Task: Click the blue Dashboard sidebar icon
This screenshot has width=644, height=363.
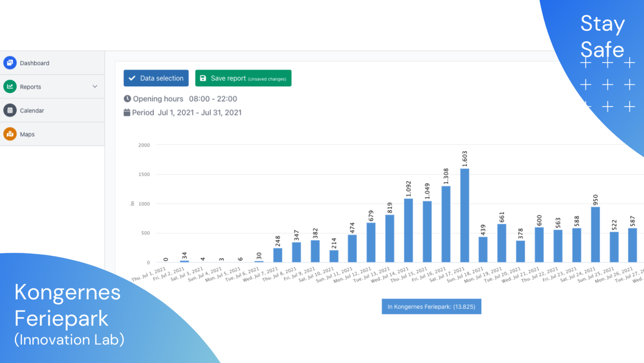Action: [10, 63]
